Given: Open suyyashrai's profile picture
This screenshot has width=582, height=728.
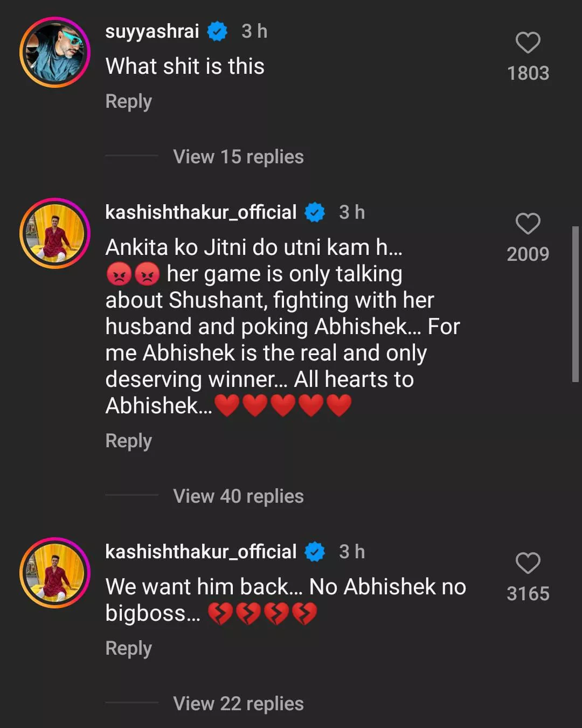Looking at the screenshot, I should tap(55, 52).
